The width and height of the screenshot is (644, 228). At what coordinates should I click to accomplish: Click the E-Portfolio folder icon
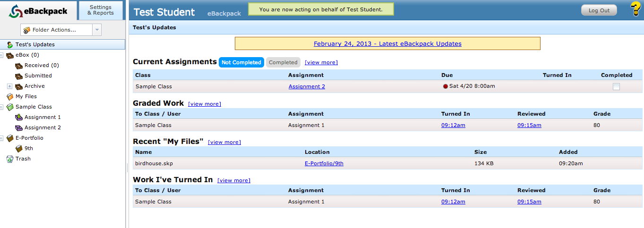point(10,138)
